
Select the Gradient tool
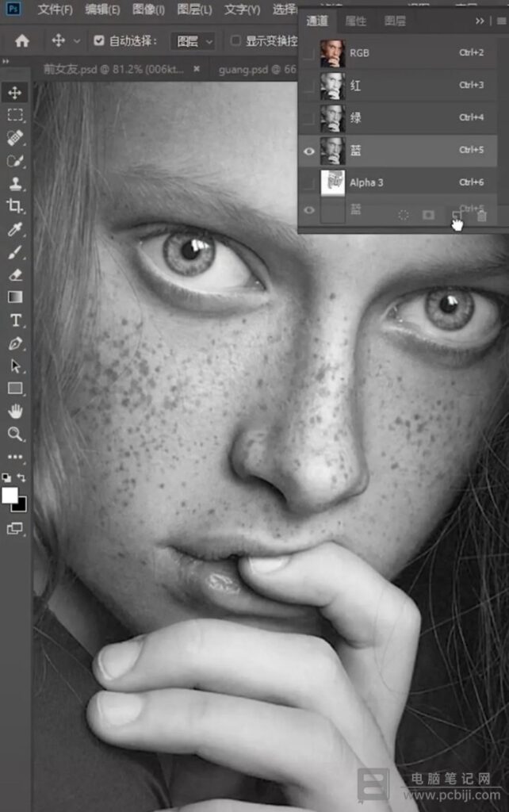click(x=15, y=297)
